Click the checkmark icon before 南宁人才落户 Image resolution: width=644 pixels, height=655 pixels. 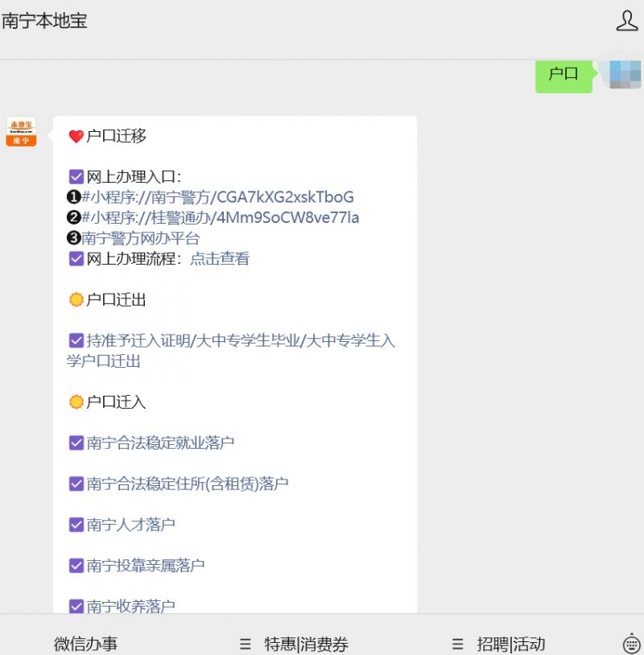tap(76, 525)
